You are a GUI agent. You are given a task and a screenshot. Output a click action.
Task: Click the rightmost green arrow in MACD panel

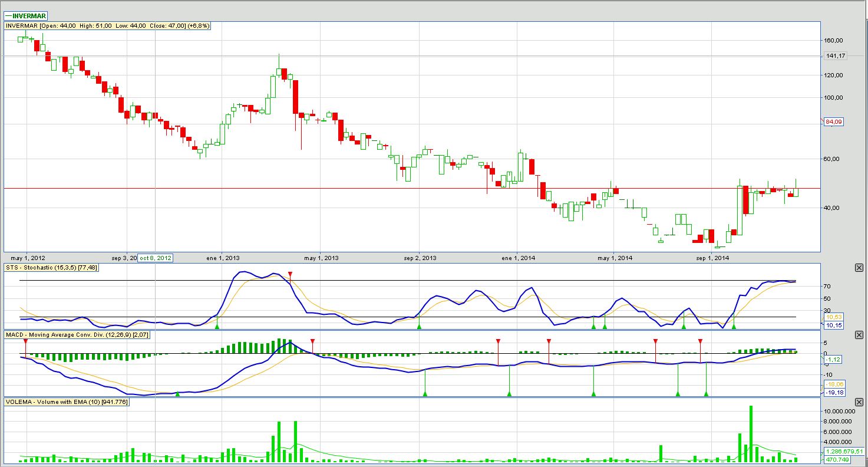706,393
